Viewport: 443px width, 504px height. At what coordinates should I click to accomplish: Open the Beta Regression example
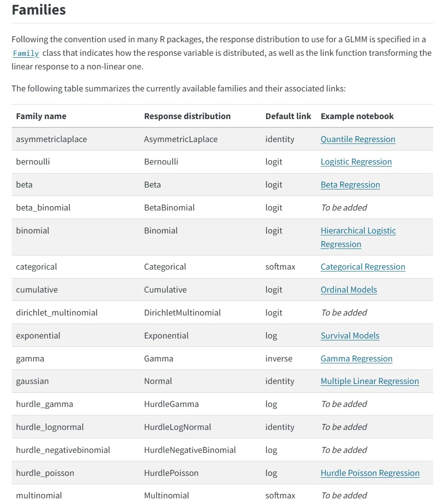pos(350,185)
